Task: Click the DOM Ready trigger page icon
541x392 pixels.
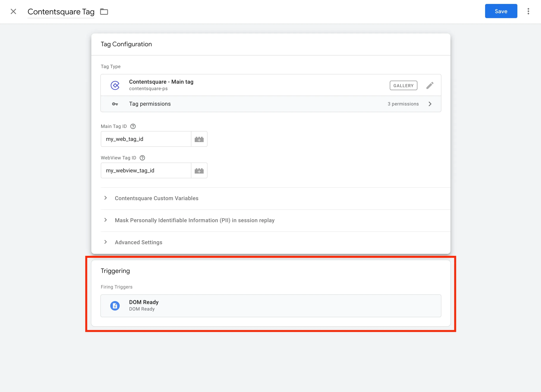Action: 115,305
